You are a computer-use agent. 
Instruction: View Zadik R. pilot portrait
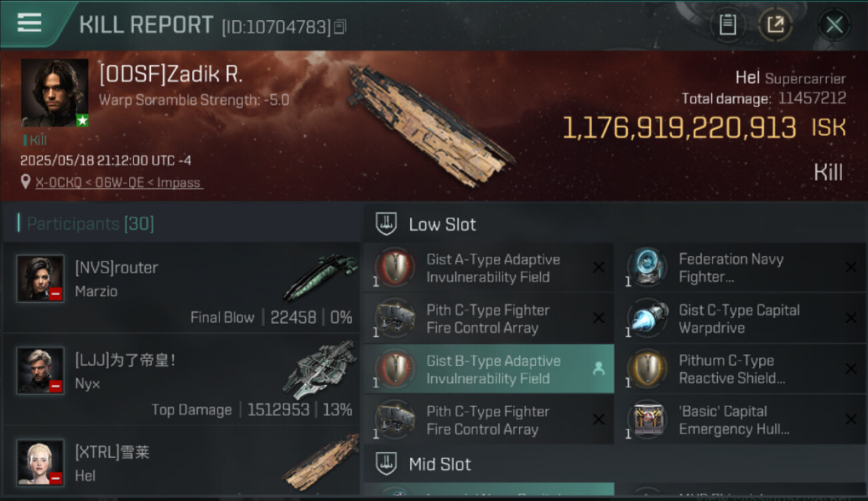55,92
